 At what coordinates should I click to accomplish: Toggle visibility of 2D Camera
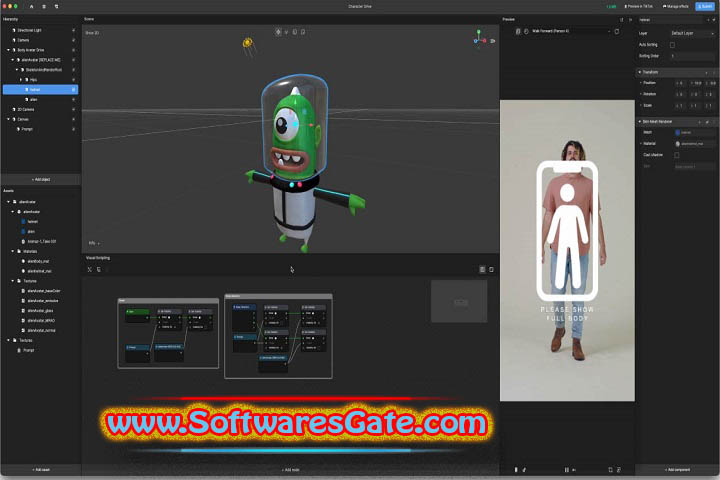[x=73, y=109]
